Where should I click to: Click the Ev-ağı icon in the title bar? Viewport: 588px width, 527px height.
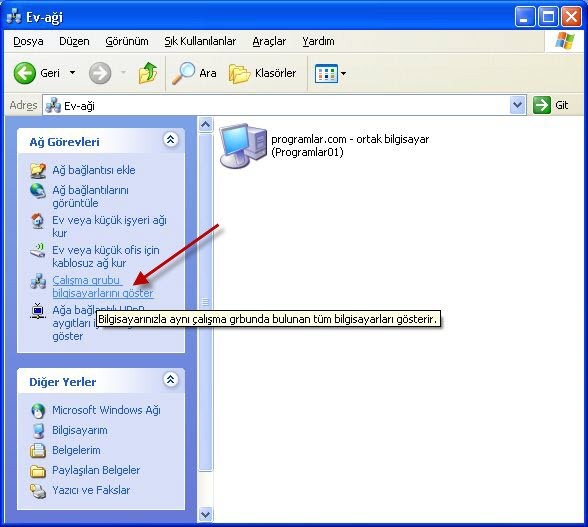(x=14, y=17)
